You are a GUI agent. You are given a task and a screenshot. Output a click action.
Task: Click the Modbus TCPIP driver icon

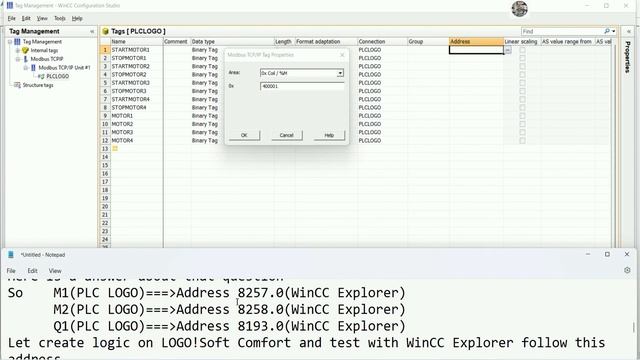click(26, 59)
